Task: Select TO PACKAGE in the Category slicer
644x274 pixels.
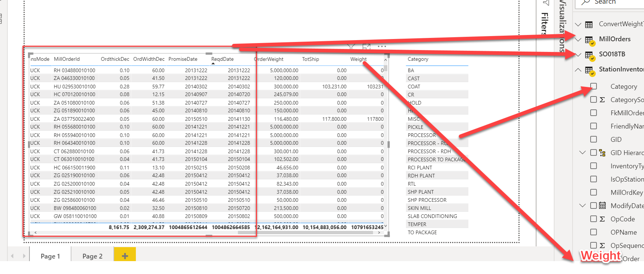Action: tap(438, 232)
